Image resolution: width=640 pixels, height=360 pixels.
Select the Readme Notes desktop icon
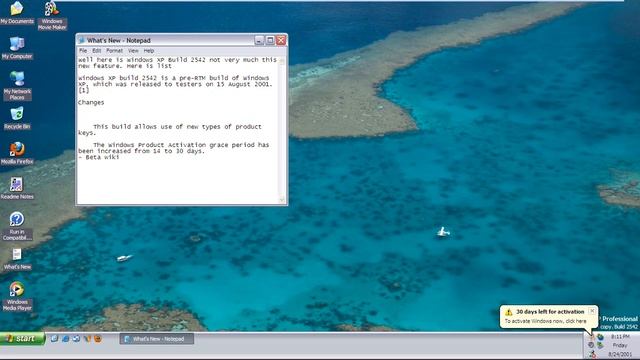click(17, 188)
